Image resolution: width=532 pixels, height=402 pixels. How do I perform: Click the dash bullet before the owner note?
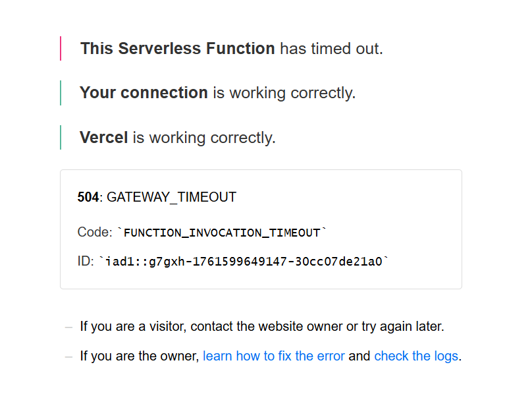point(68,357)
